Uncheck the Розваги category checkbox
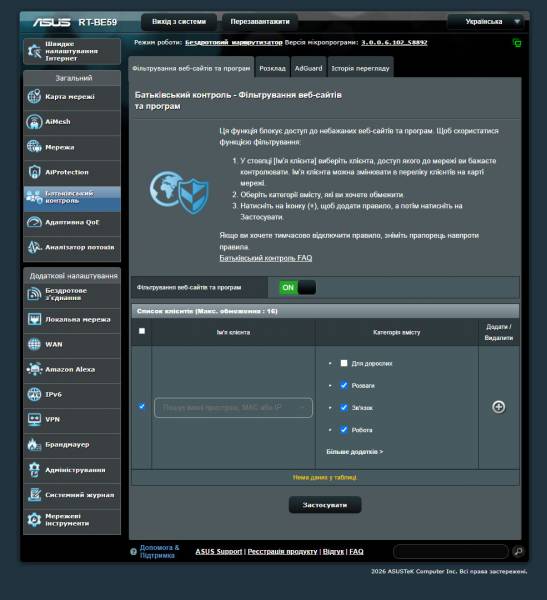The height and width of the screenshot is (600, 547). [344, 385]
